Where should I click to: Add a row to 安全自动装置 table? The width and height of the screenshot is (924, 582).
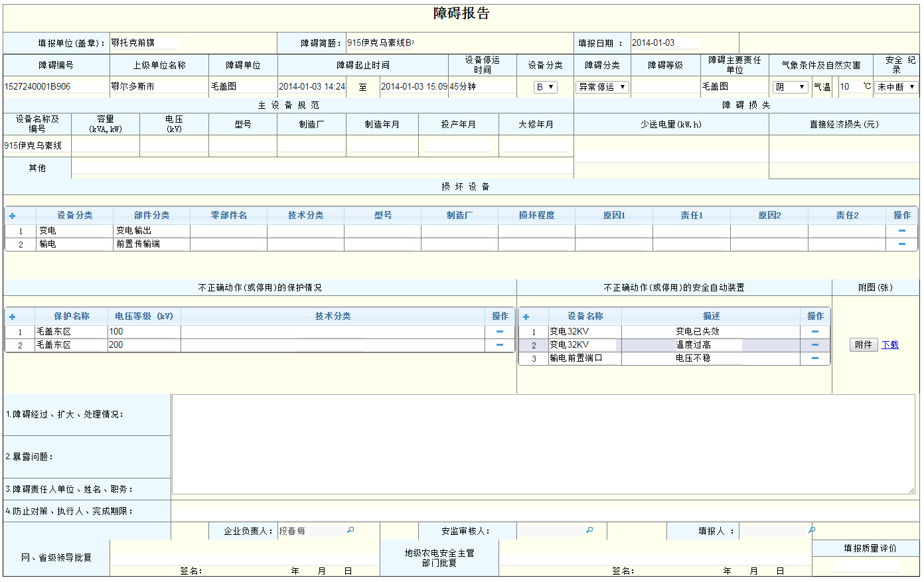(x=526, y=317)
